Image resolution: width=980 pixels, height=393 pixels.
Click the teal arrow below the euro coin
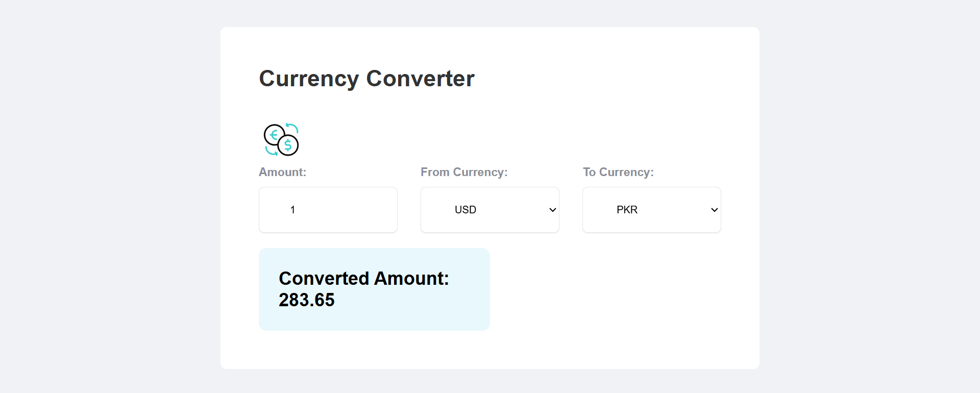tap(271, 151)
